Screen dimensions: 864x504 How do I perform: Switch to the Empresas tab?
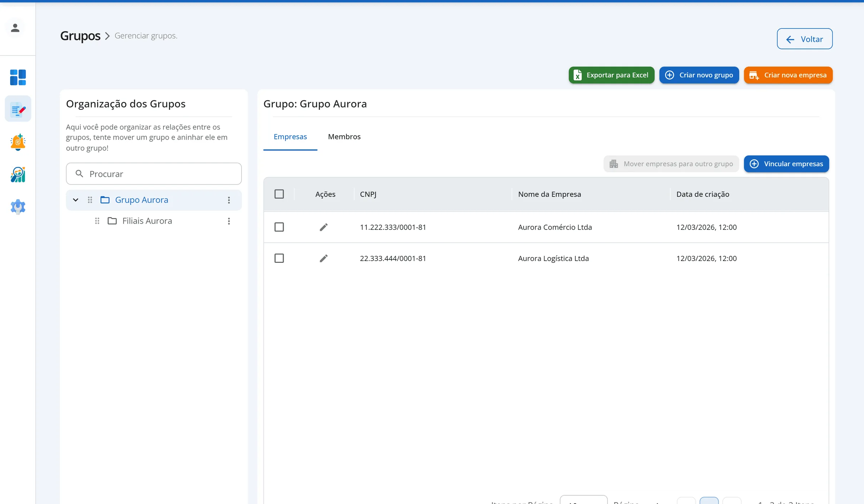tap(290, 137)
